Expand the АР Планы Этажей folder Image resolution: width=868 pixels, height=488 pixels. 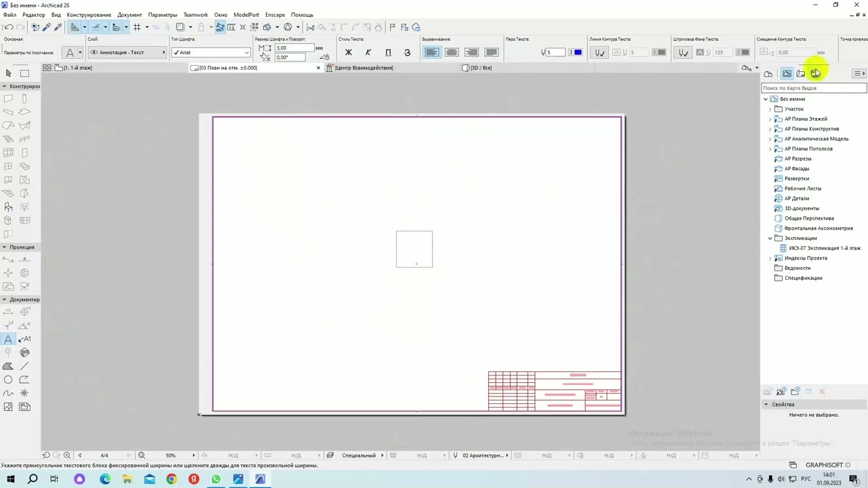pyautogui.click(x=770, y=119)
